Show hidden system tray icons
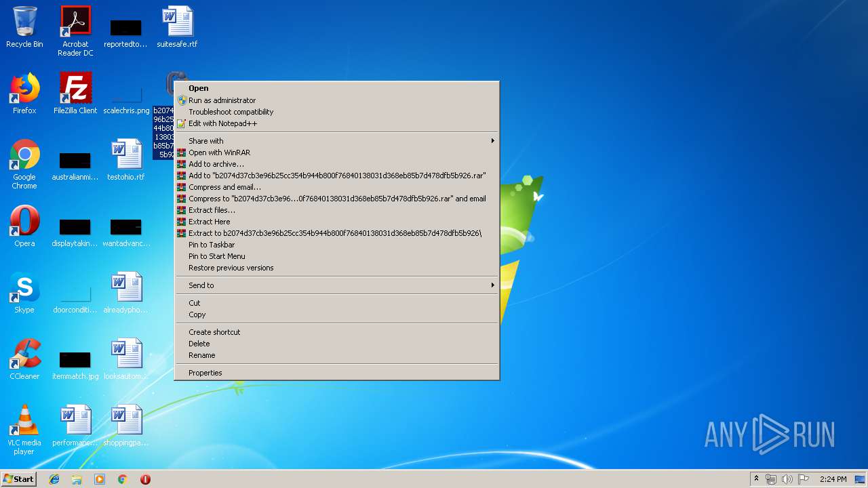This screenshot has height=488, width=868. click(756, 479)
